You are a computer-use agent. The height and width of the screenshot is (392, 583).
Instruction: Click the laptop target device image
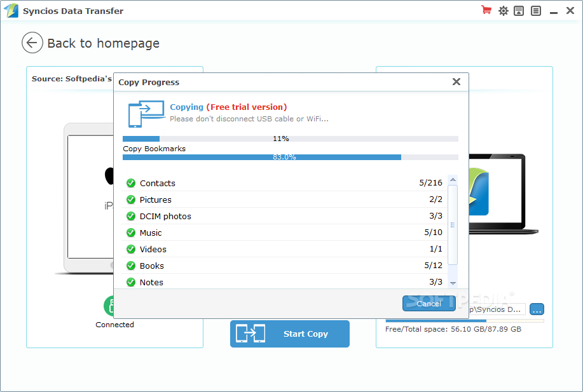(502, 194)
